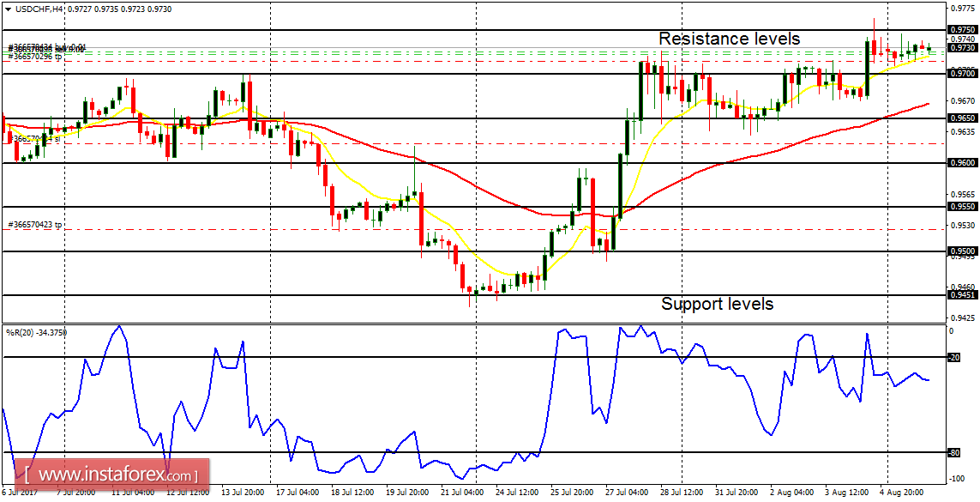Click the 0.9635 price axis value
The width and height of the screenshot is (980, 502).
click(x=962, y=132)
